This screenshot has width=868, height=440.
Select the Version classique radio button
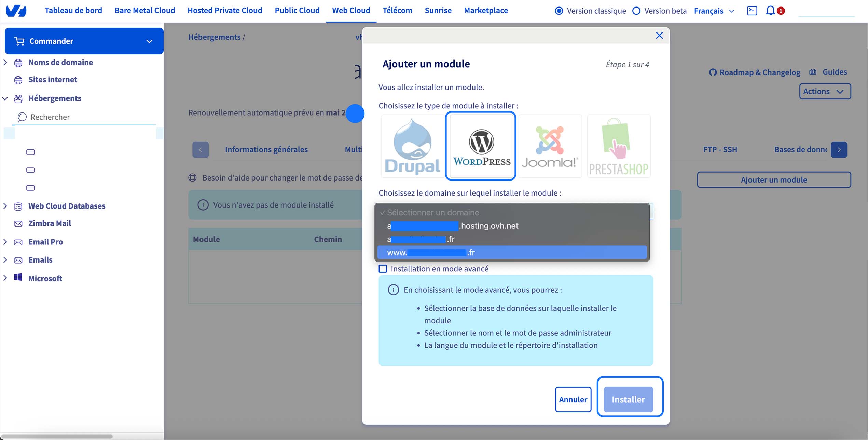[x=559, y=11]
